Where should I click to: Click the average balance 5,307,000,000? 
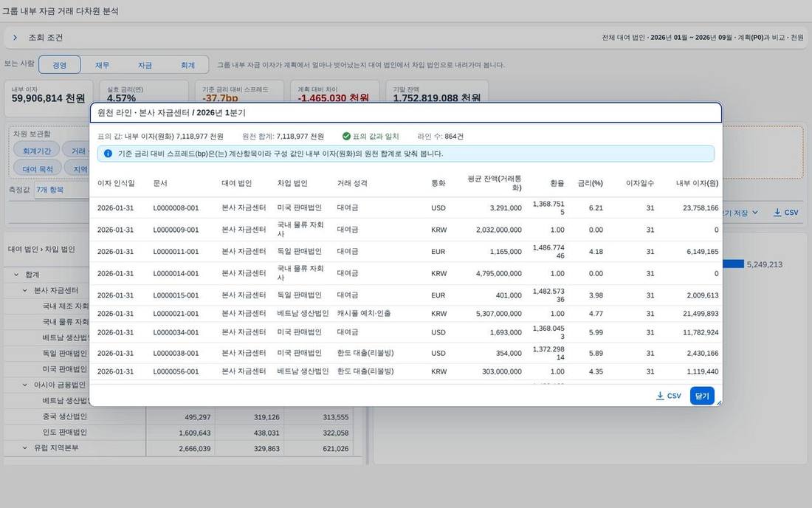[x=499, y=313]
